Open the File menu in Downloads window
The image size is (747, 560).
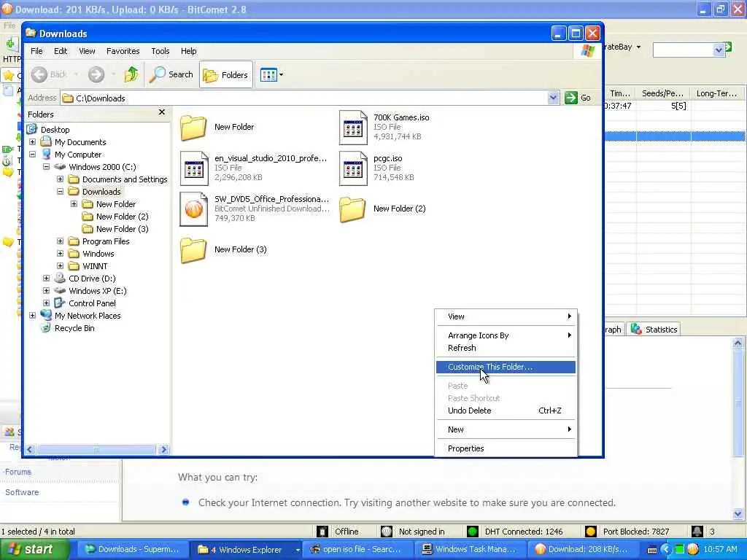click(36, 51)
